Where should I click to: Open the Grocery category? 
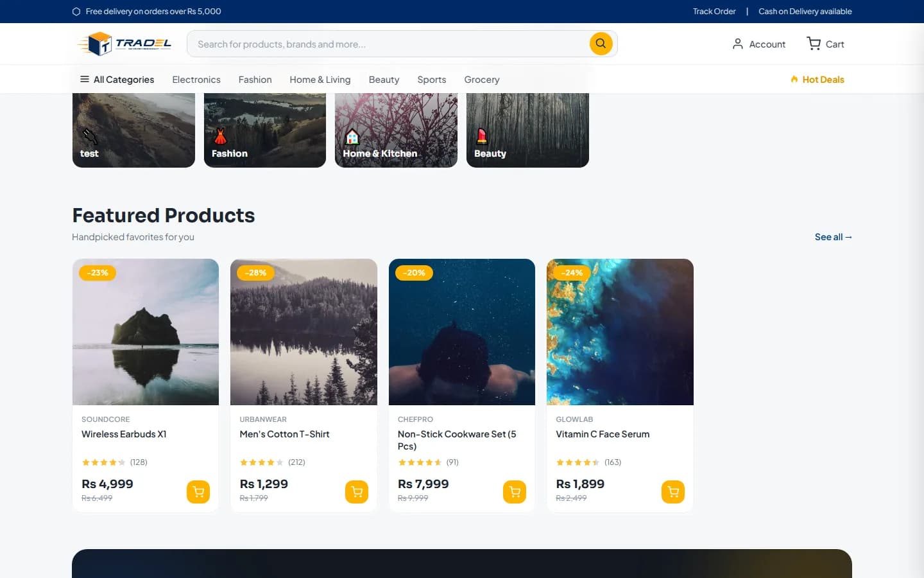(x=482, y=80)
